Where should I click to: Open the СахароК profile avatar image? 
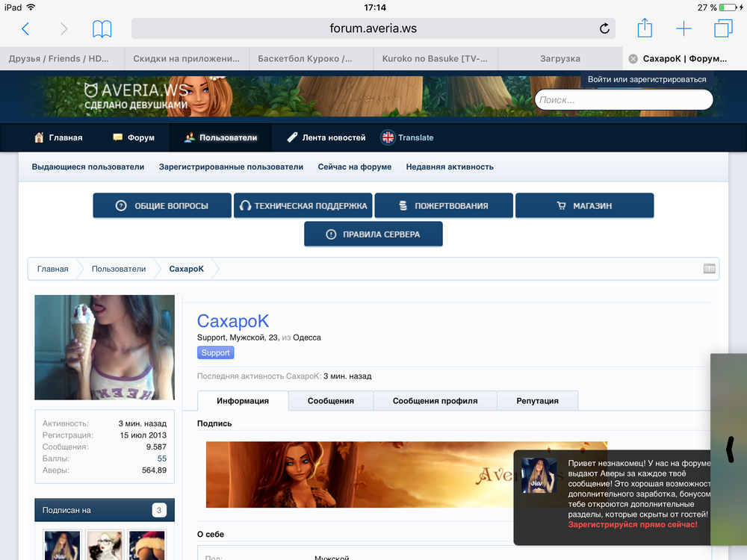click(105, 347)
